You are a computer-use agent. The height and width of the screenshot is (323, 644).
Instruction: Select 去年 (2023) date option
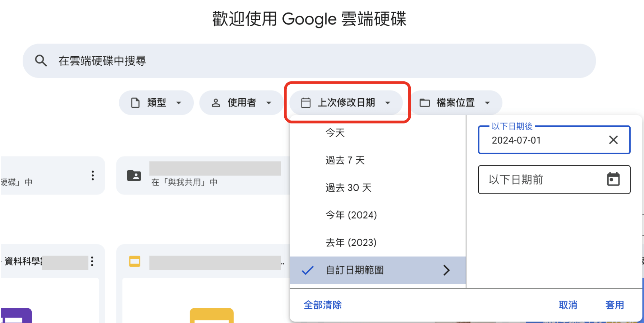[378, 243]
